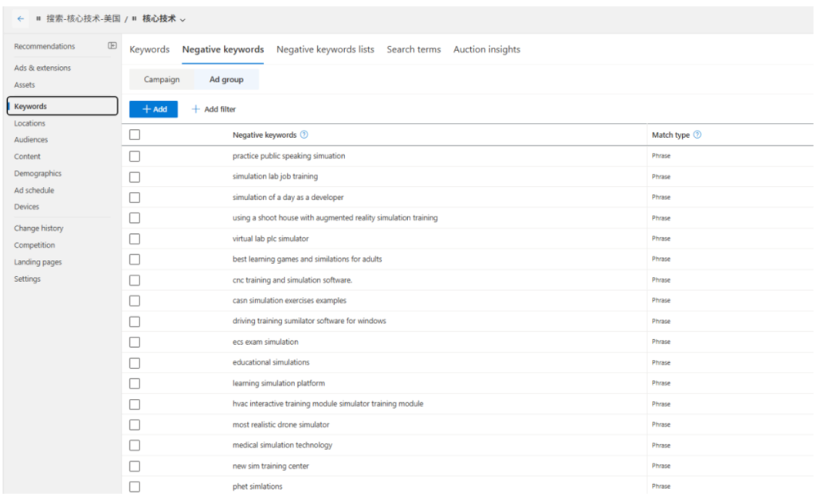Screen dimensions: 816x504
Task: Switch to the Search terms tab
Action: point(414,49)
